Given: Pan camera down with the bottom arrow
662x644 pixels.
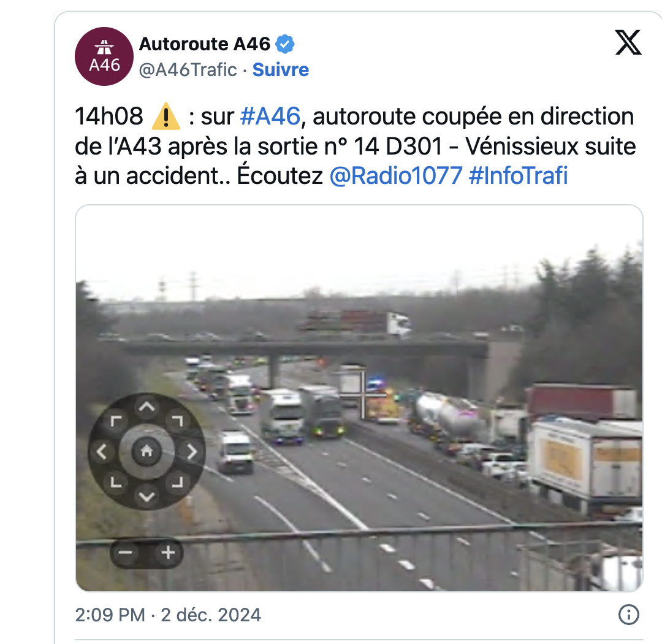Looking at the screenshot, I should tap(146, 496).
